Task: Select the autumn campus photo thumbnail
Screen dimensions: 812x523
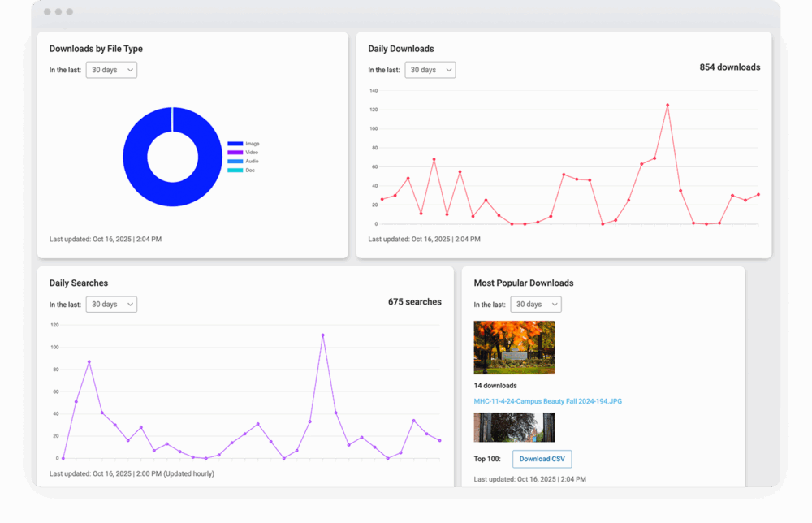Action: [514, 347]
